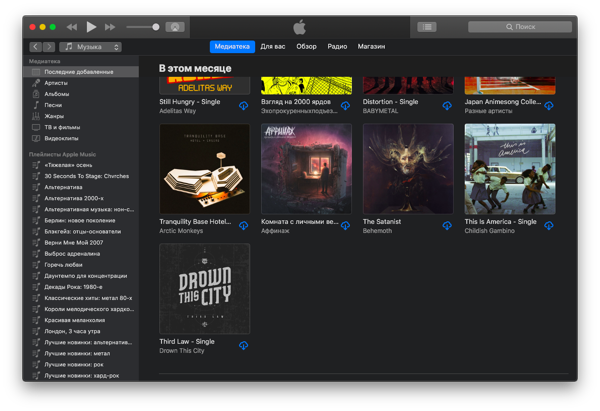Open the Для вас tab

click(273, 46)
